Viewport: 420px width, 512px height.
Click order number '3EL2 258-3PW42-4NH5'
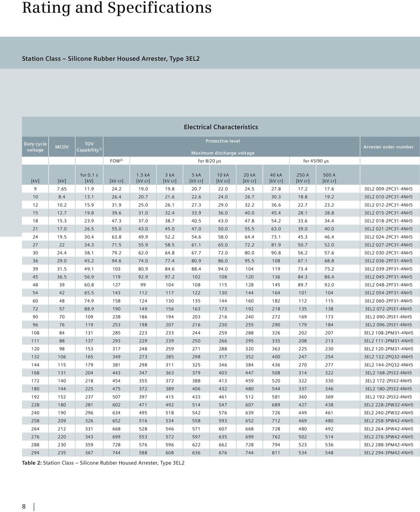(x=388, y=421)
